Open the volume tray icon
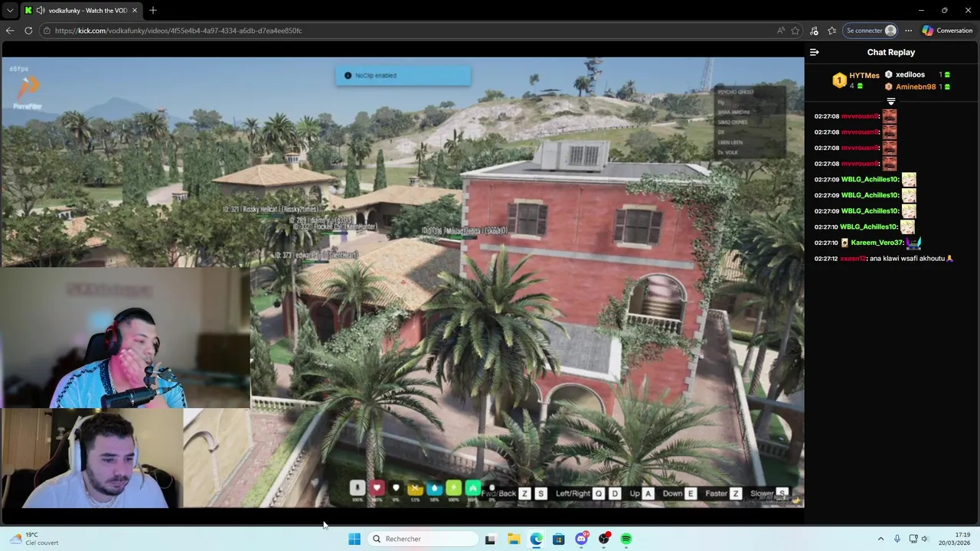This screenshot has height=551, width=980. [x=925, y=539]
